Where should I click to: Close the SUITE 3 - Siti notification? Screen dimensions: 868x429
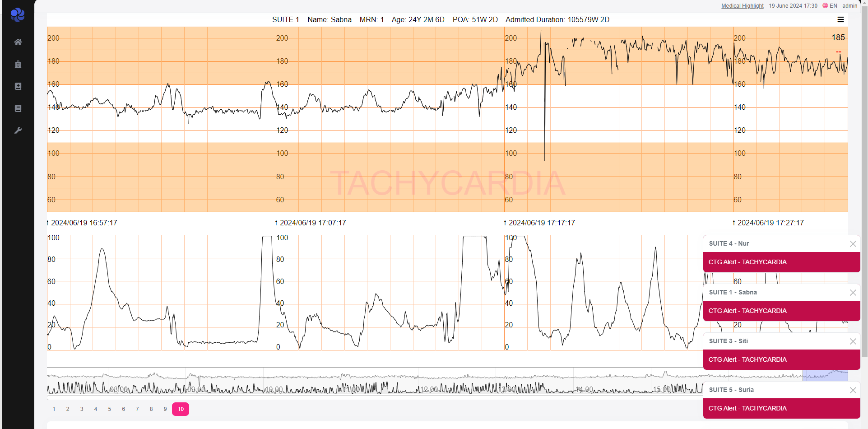coord(853,341)
